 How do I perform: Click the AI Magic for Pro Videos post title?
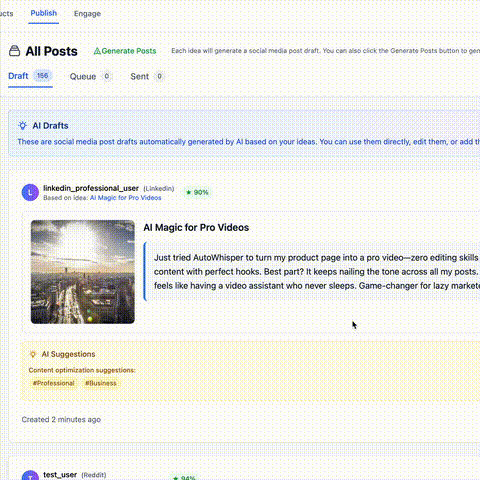196,227
